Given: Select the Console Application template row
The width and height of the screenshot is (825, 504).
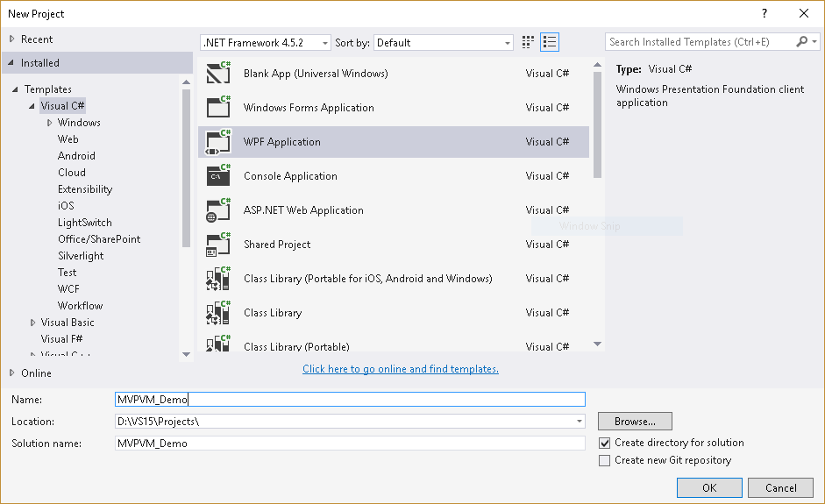Looking at the screenshot, I should click(394, 175).
